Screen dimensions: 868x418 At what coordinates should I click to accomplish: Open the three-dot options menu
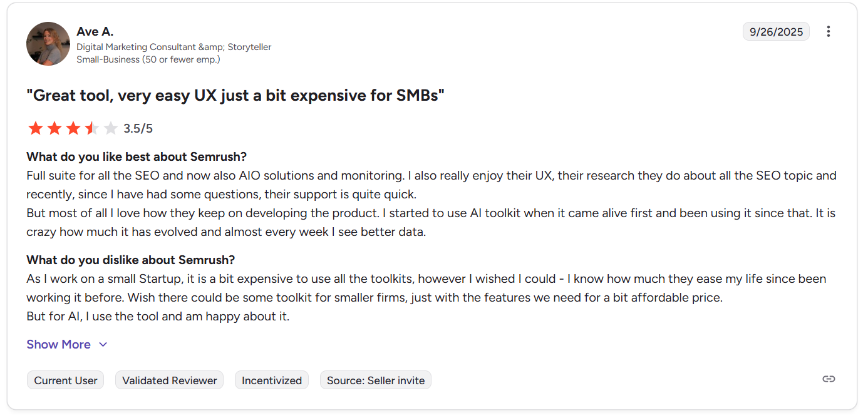pyautogui.click(x=829, y=31)
